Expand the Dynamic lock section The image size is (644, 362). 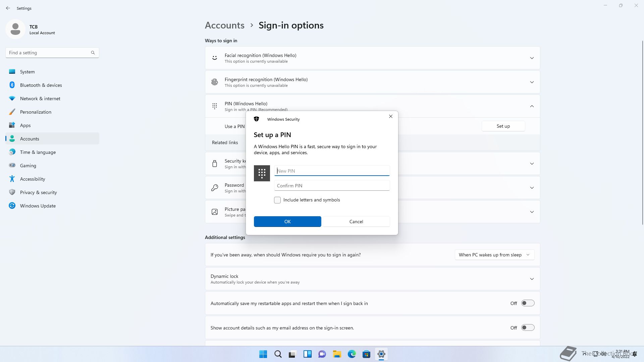tap(532, 279)
